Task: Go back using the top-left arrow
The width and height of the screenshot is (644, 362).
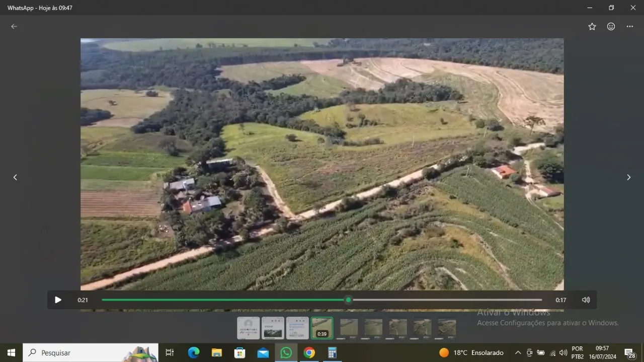Action: coord(14,27)
